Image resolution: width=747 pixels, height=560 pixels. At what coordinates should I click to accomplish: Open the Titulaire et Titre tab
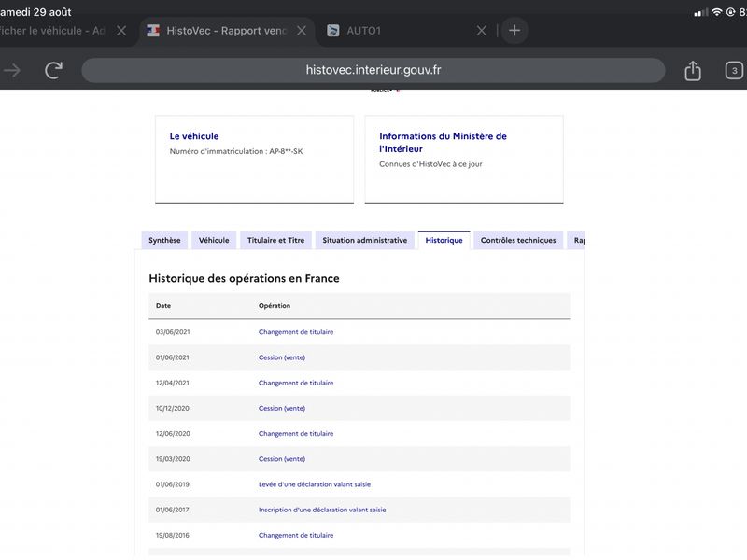tap(275, 241)
